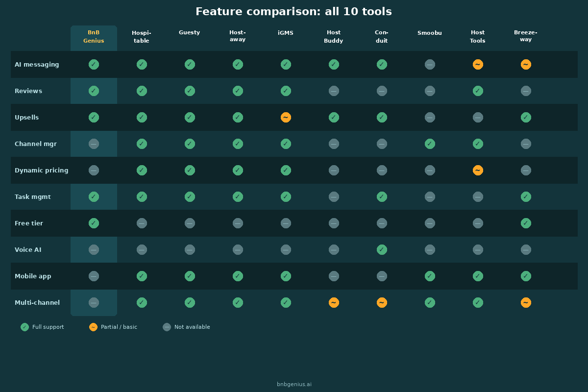Click the Partial / basic legend text

point(119,327)
